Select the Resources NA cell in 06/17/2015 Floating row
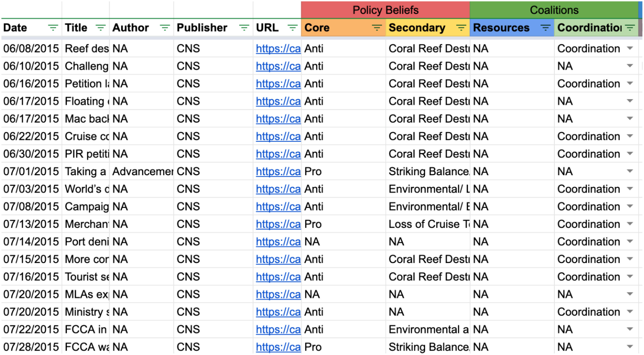Viewport: 644px width, 355px height. [512, 101]
